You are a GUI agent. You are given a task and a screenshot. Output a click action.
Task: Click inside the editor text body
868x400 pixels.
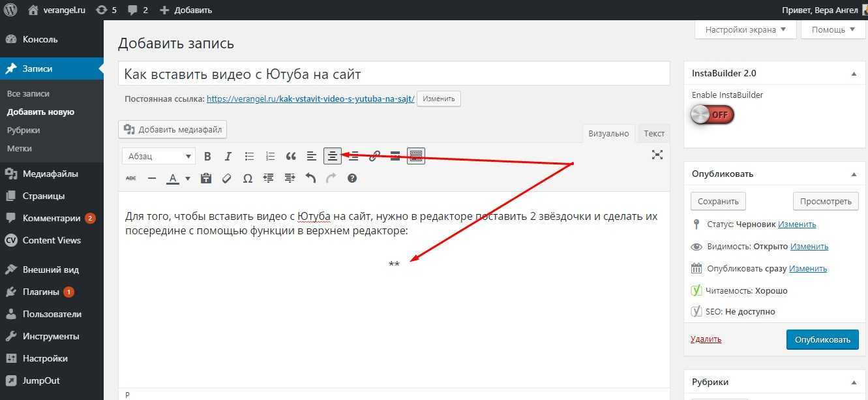[394, 289]
